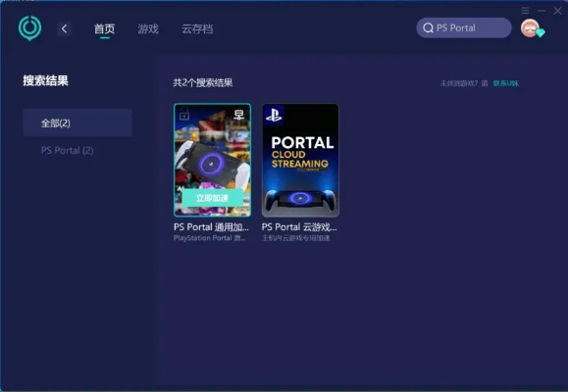568x392 pixels.
Task: Minimize the accelerator window
Action: click(x=542, y=11)
